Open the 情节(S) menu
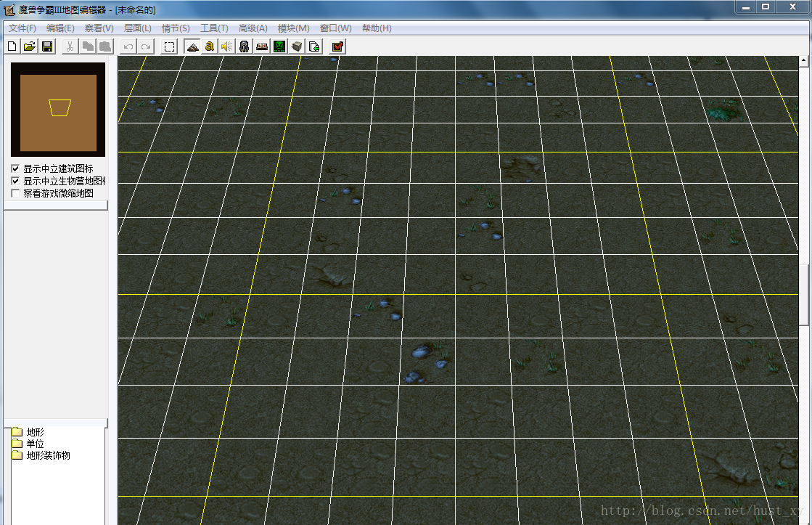The width and height of the screenshot is (812, 525). point(176,28)
